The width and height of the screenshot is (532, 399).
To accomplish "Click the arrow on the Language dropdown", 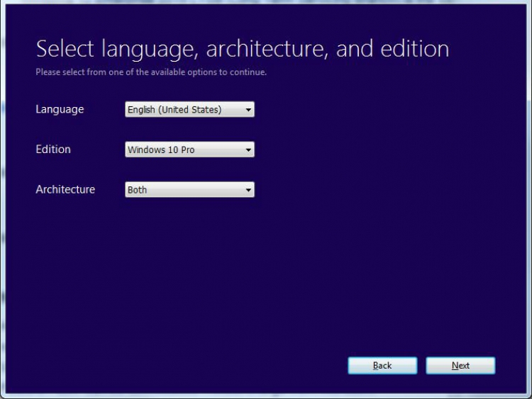I will [248, 110].
